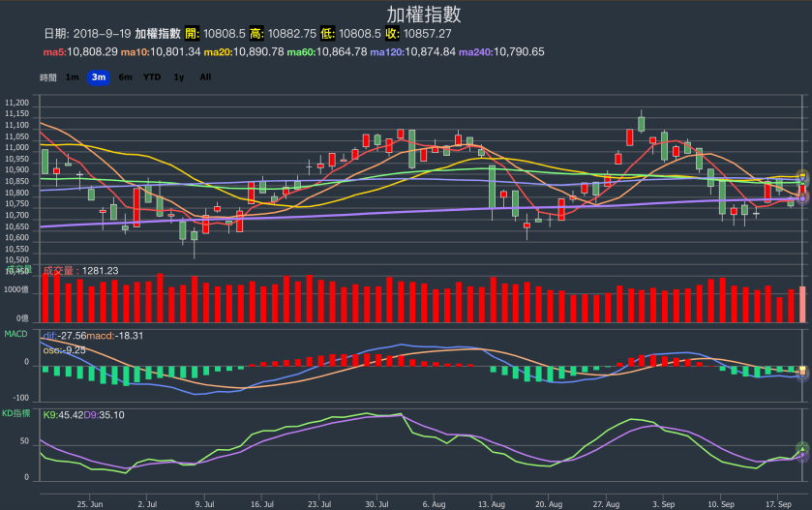Viewport: 812px width, 510px height.
Task: Choose the 6m time range
Action: (x=125, y=77)
